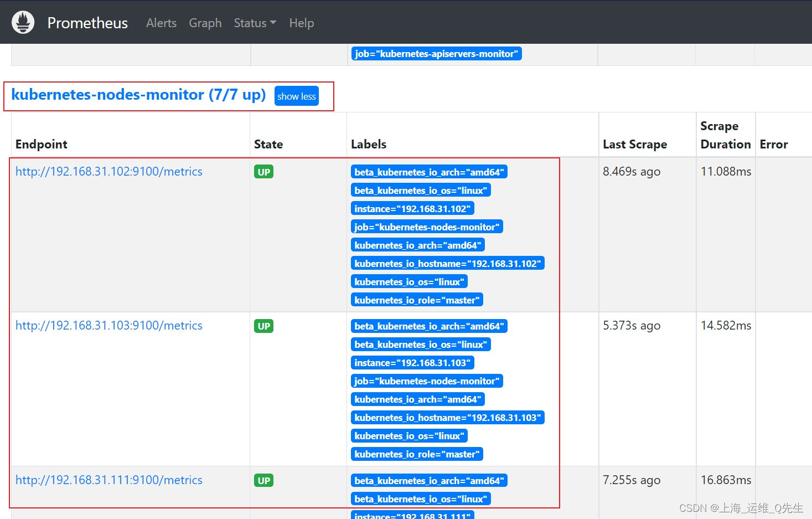Click the Scrape Duration column header
The height and width of the screenshot is (519, 812).
coord(726,135)
